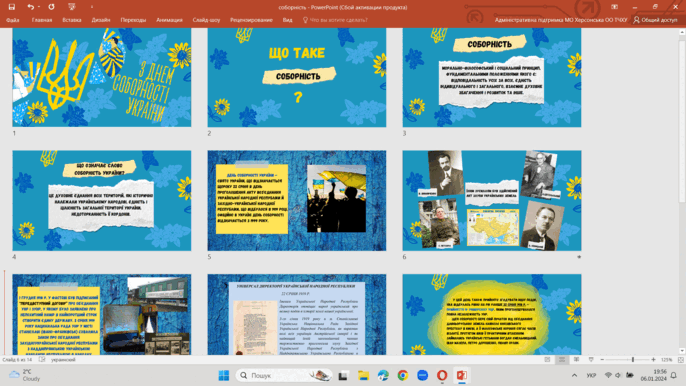Switch to Reading view icon
The image size is (686, 386).
577,360
